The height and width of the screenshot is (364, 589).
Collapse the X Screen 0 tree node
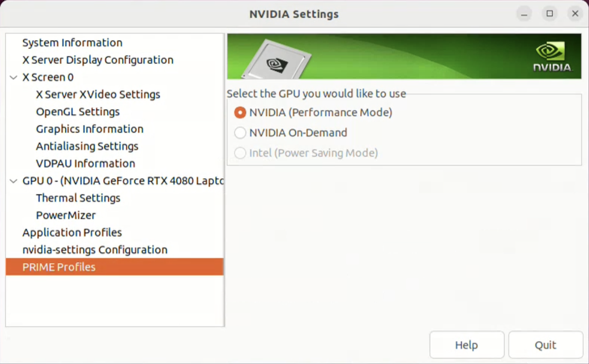pyautogui.click(x=13, y=77)
